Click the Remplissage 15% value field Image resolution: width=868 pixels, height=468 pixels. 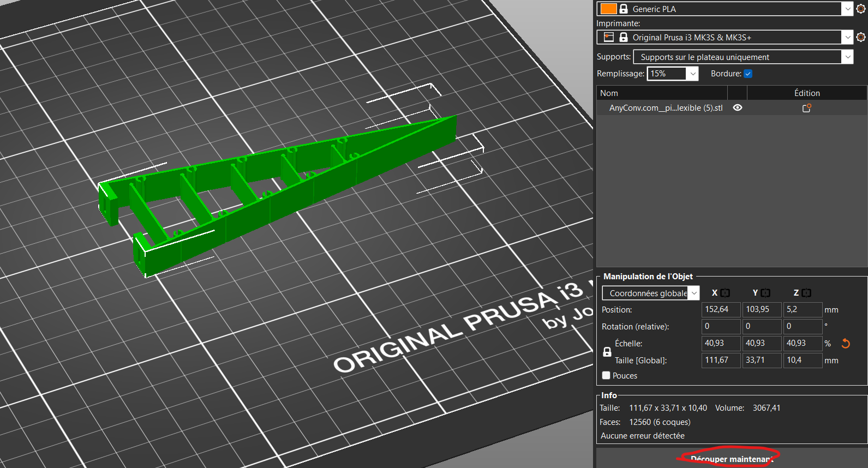[667, 74]
